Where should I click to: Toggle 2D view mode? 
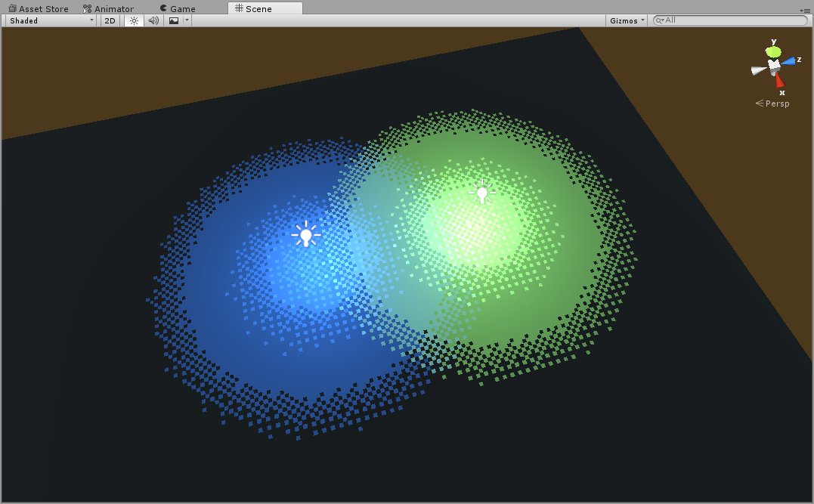coord(109,20)
